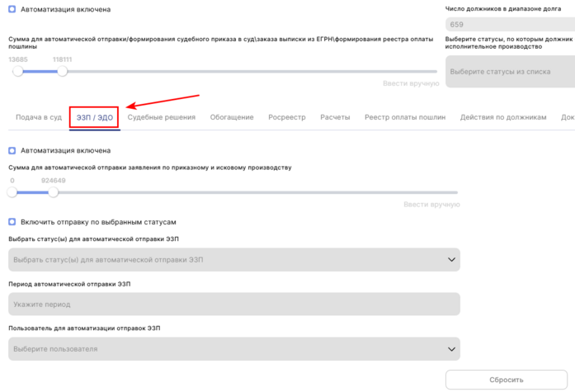Click the 'Укажите период' input field
This screenshot has height=392, width=575.
pyautogui.click(x=233, y=305)
